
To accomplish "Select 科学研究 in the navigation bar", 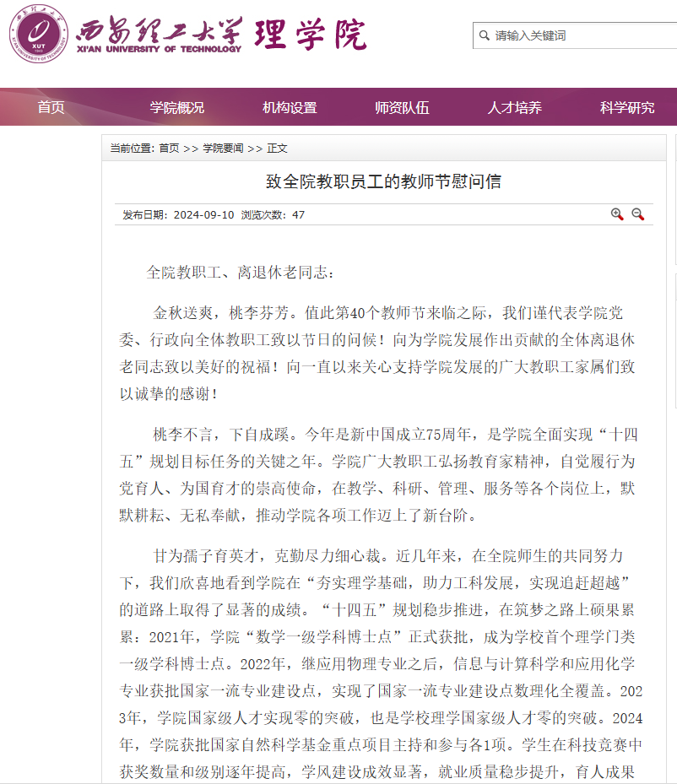I will (x=627, y=107).
